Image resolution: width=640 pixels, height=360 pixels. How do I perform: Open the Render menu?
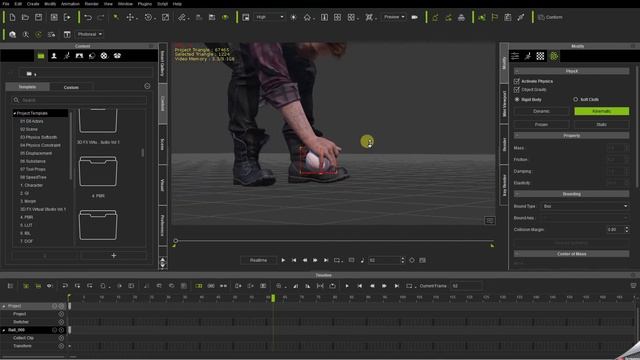(91, 4)
